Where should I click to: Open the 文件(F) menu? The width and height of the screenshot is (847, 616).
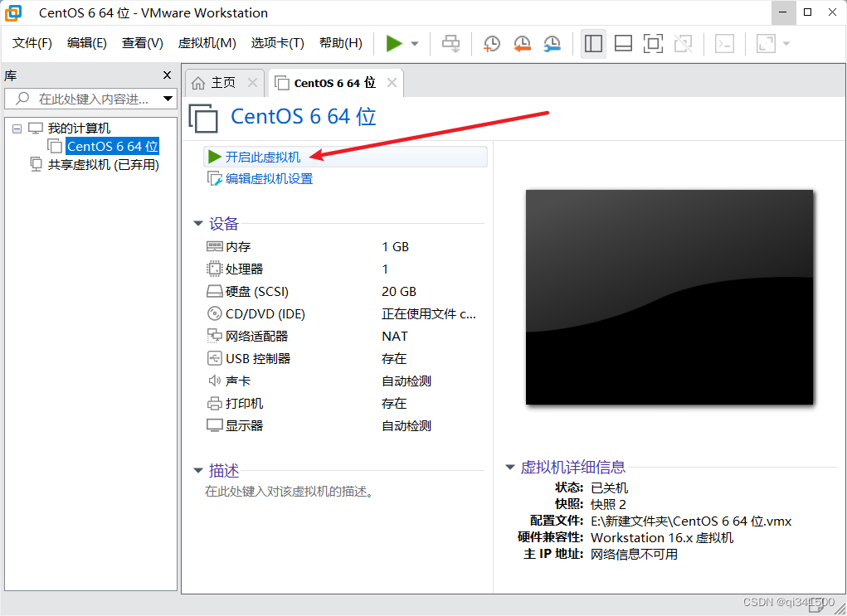(32, 43)
